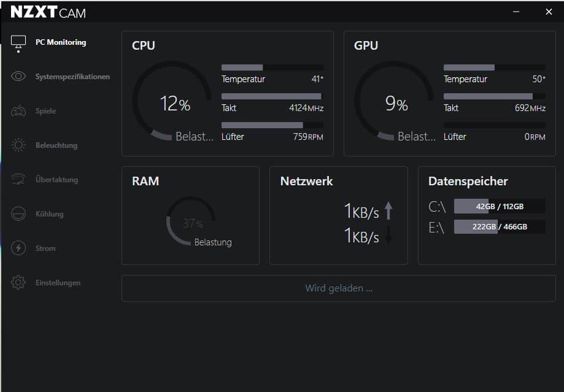
Task: Click the NZXT CAM logo
Action: coord(48,12)
